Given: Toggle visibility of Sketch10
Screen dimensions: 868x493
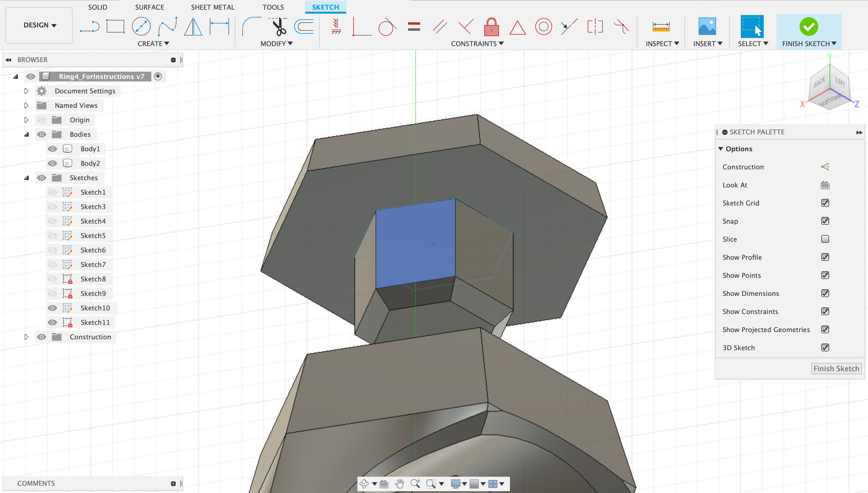Looking at the screenshot, I should click(52, 308).
